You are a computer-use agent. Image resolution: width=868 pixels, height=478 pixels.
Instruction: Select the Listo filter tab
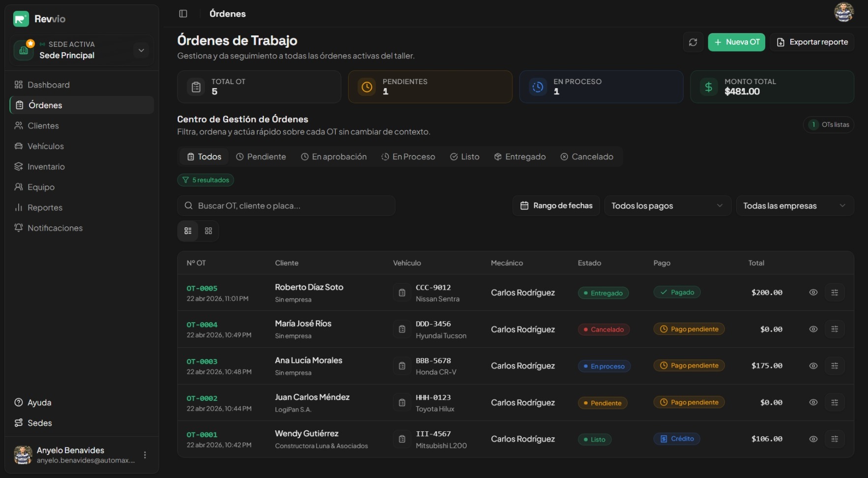click(465, 157)
